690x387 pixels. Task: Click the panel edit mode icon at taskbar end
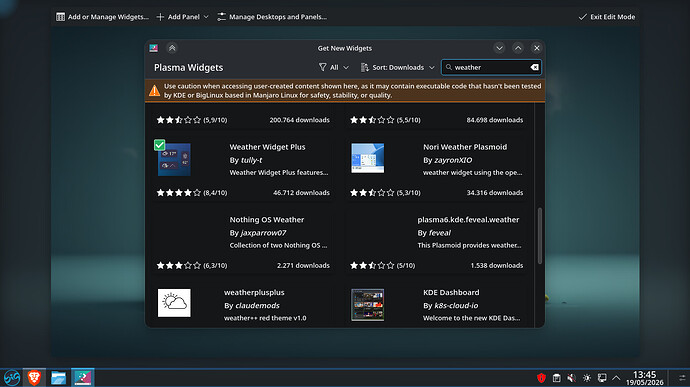tap(682, 378)
